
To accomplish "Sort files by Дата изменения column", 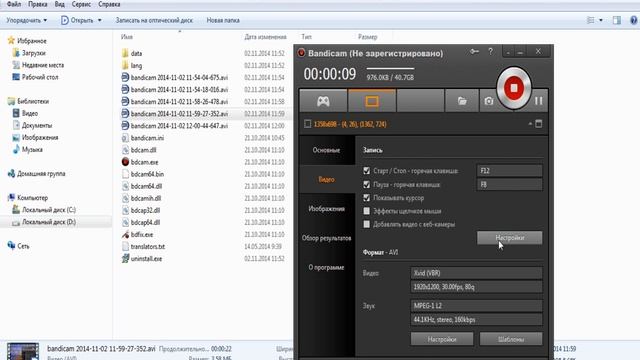I will coord(265,37).
